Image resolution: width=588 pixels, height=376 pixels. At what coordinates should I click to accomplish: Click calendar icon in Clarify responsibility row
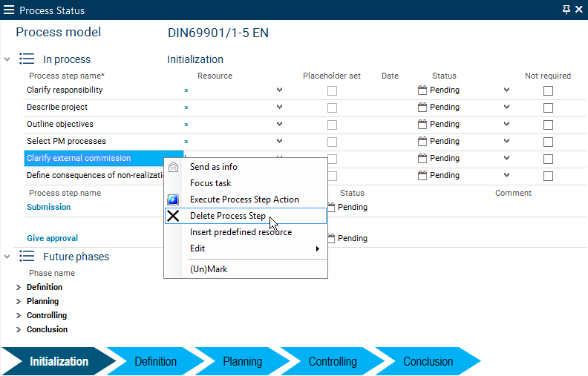click(422, 90)
